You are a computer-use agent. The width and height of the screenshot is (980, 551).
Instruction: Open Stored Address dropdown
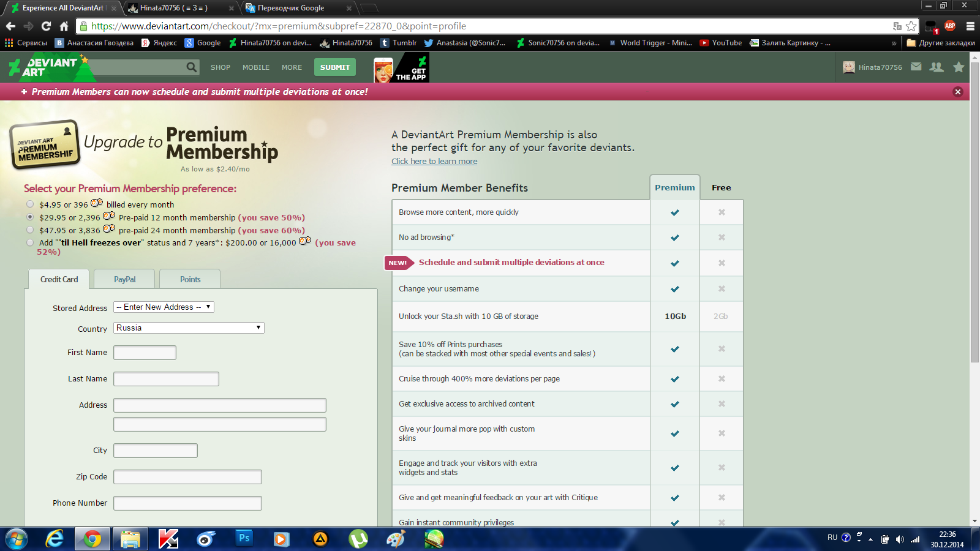pos(164,307)
